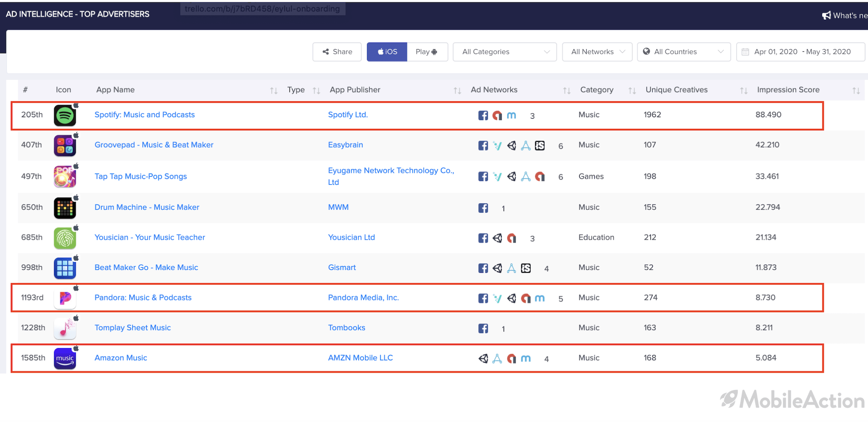
Task: Click the Tap Tap Music app icon
Action: 65,176
